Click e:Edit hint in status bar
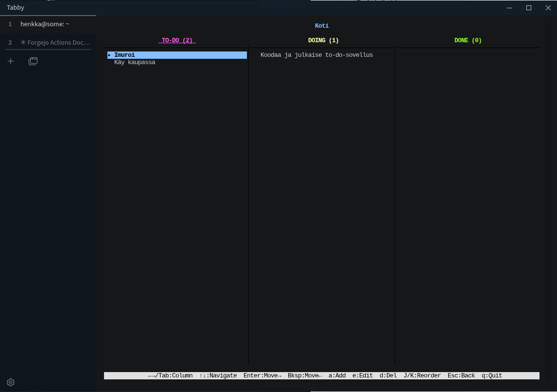Viewport: 557px width, 392px height. click(362, 376)
